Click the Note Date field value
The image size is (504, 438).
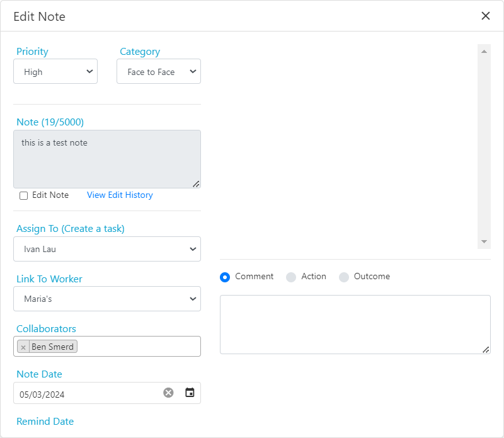click(42, 395)
